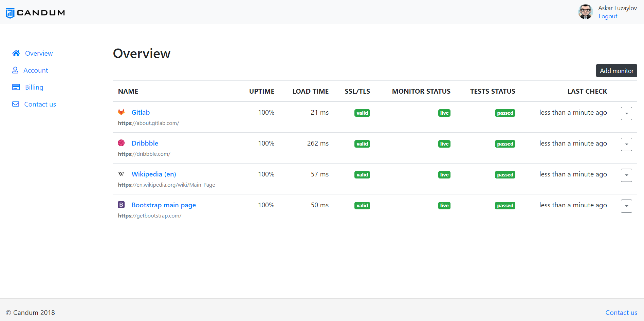Click the Gitlab fox favicon
Screen dimensions: 644x321
coord(121,112)
